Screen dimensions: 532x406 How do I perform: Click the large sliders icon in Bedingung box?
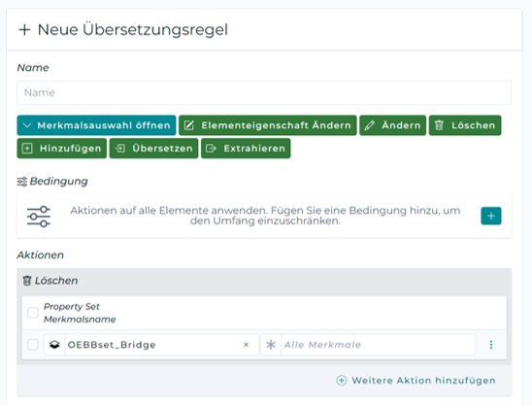pyautogui.click(x=39, y=217)
